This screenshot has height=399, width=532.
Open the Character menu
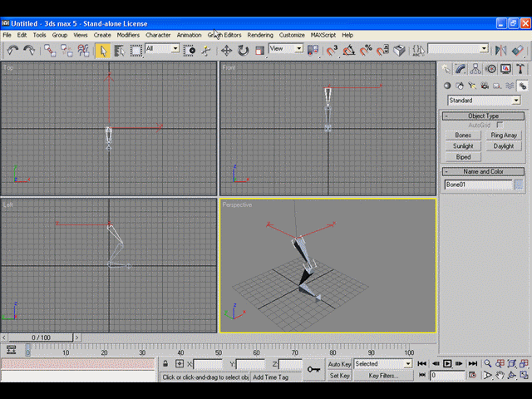pos(158,35)
